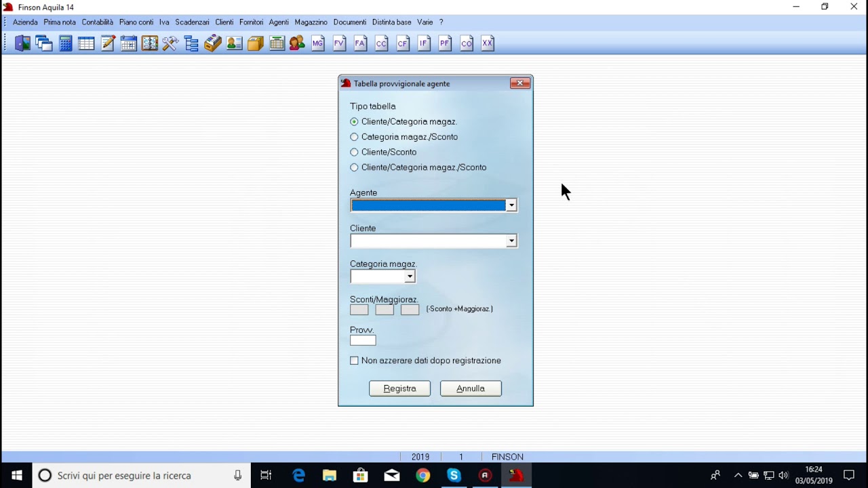Click the taskbar search box
Screen dimensions: 868x488
click(x=140, y=476)
